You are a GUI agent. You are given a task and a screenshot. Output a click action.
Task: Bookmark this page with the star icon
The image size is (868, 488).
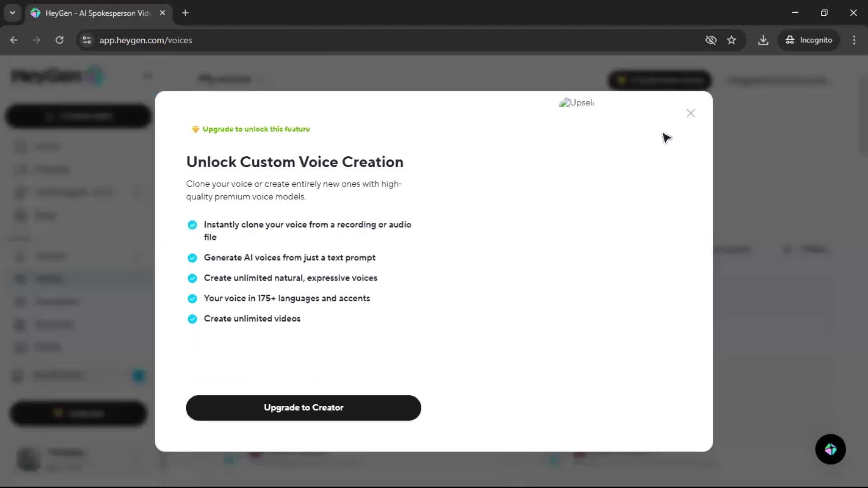(x=731, y=40)
